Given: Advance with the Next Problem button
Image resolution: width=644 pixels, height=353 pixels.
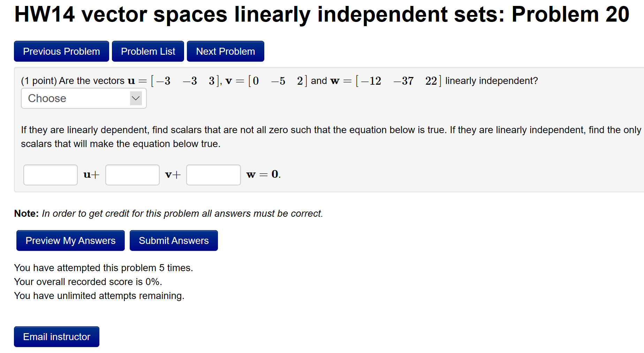Looking at the screenshot, I should click(225, 51).
